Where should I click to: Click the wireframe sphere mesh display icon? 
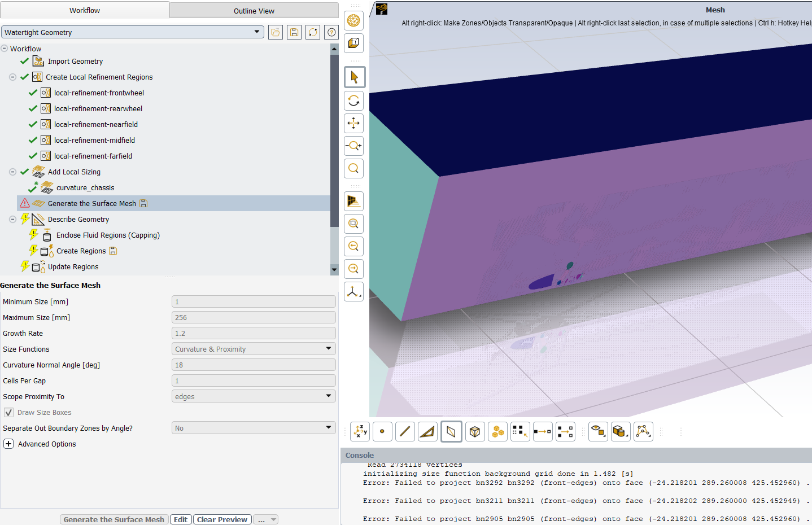coord(353,21)
